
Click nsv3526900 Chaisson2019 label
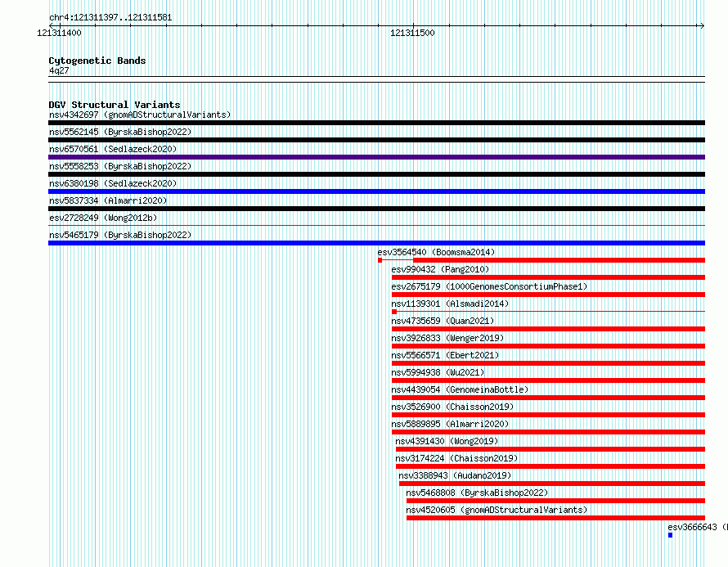tap(452, 407)
